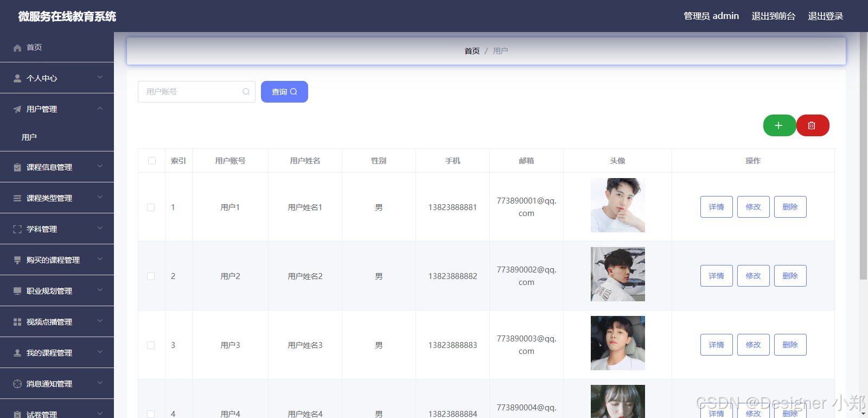Click the globe icon for 消息通知管理
868x418 pixels.
(17, 384)
